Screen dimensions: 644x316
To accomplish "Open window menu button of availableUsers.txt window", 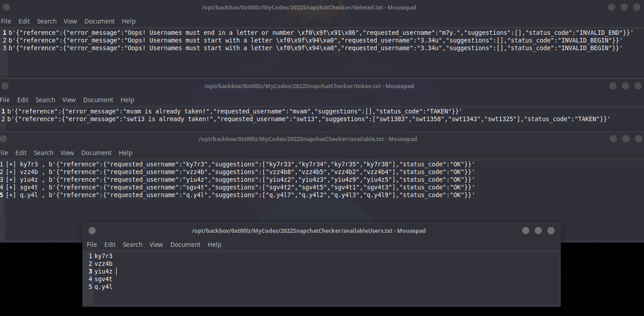I will (92, 231).
